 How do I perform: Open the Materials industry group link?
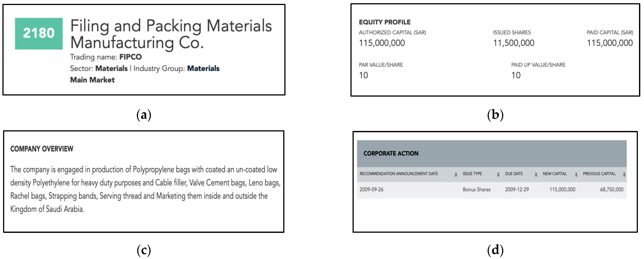[203, 68]
